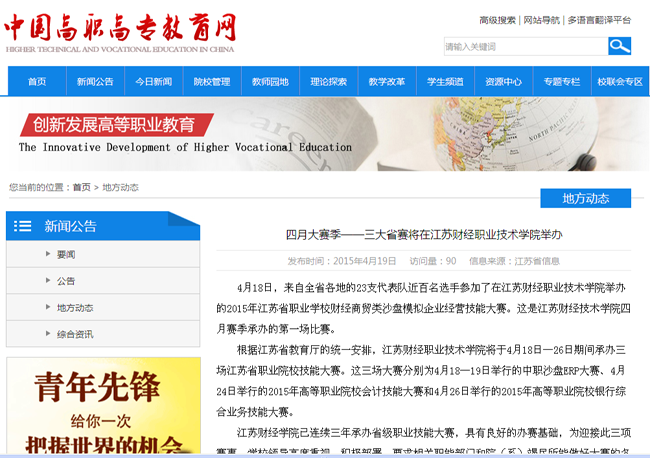Click the arrow bullet before 综合资讯

click(x=46, y=334)
